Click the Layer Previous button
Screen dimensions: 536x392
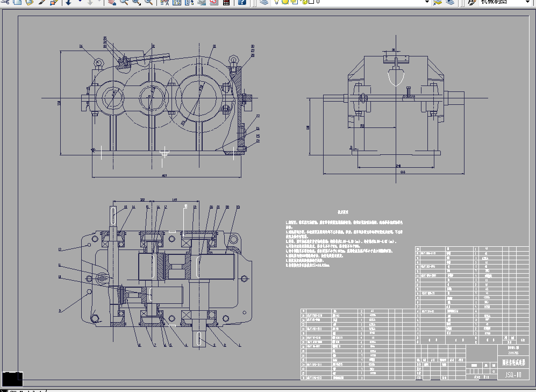point(449,2)
